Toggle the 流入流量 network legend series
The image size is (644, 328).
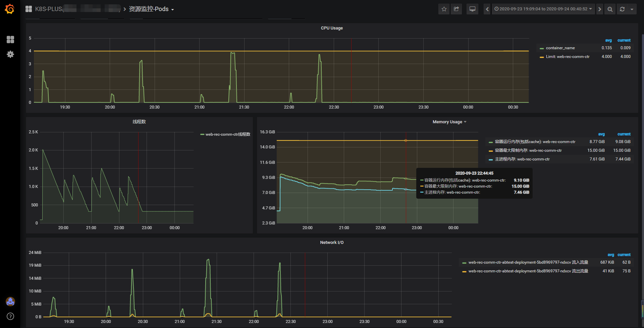[528, 262]
